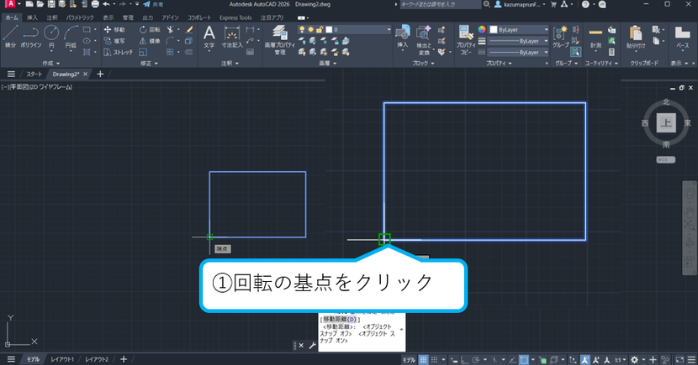Viewport: 698px width, 365px height.
Task: Select the Fillet tool
Action: point(170,41)
